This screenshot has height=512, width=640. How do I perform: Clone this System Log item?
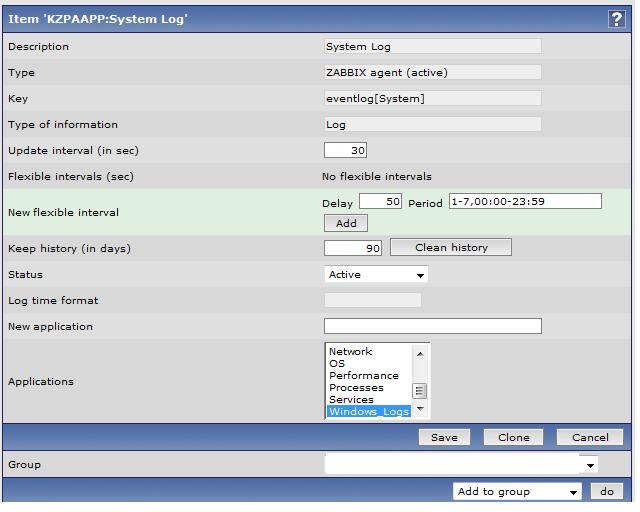[x=514, y=437]
